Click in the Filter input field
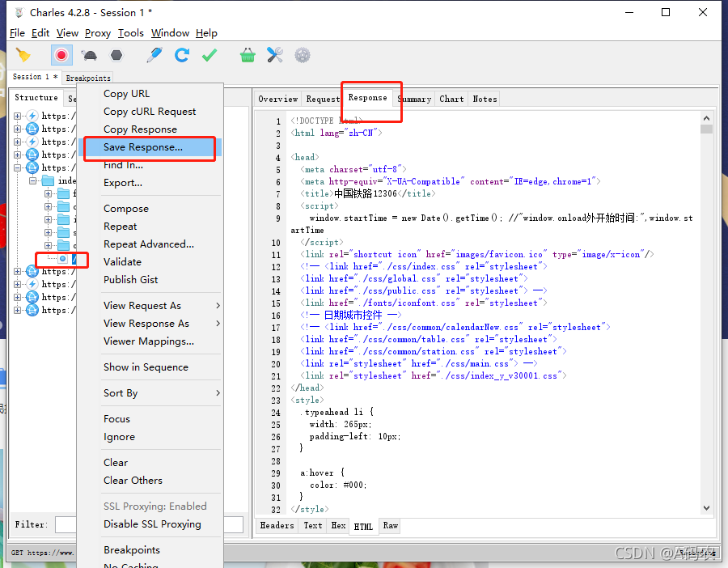The image size is (728, 568). (x=149, y=524)
